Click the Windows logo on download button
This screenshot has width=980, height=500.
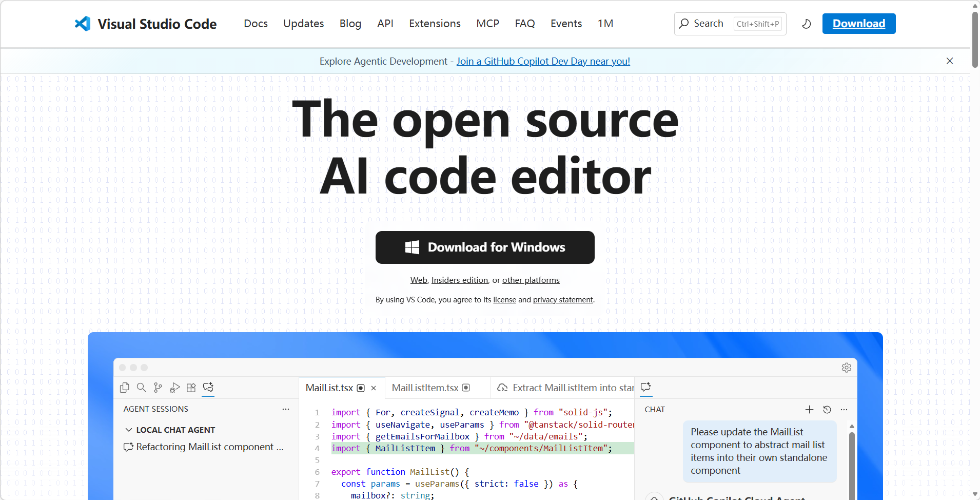[412, 247]
